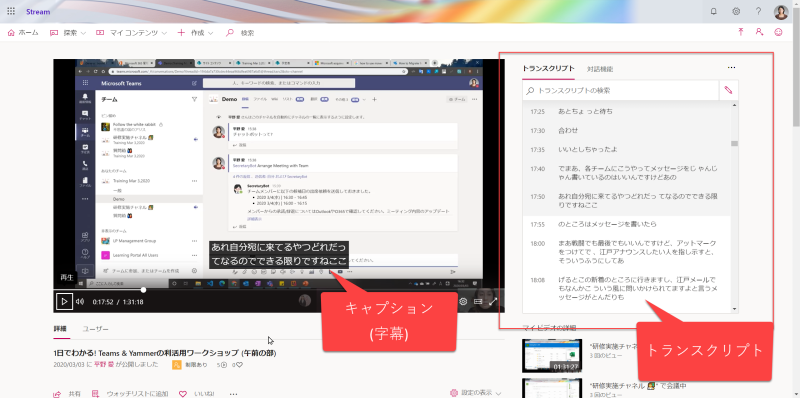Switch to theater mode in player
This screenshot has width=800, height=398.
point(478,302)
